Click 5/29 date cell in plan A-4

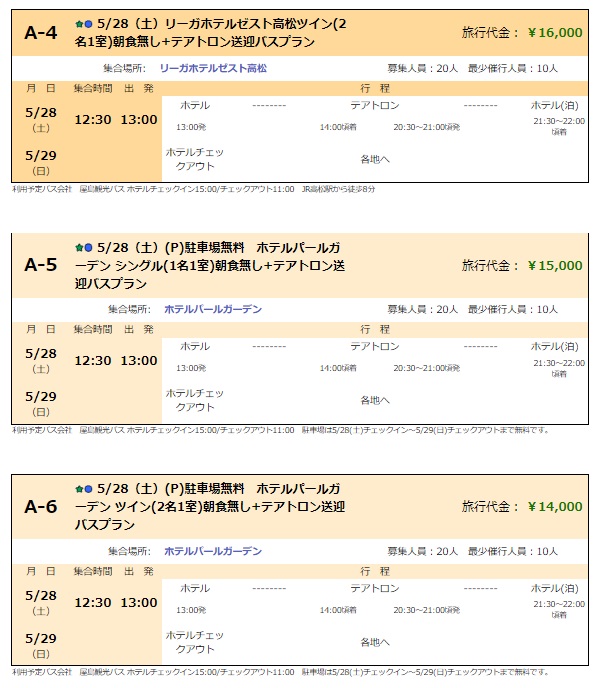tap(41, 161)
